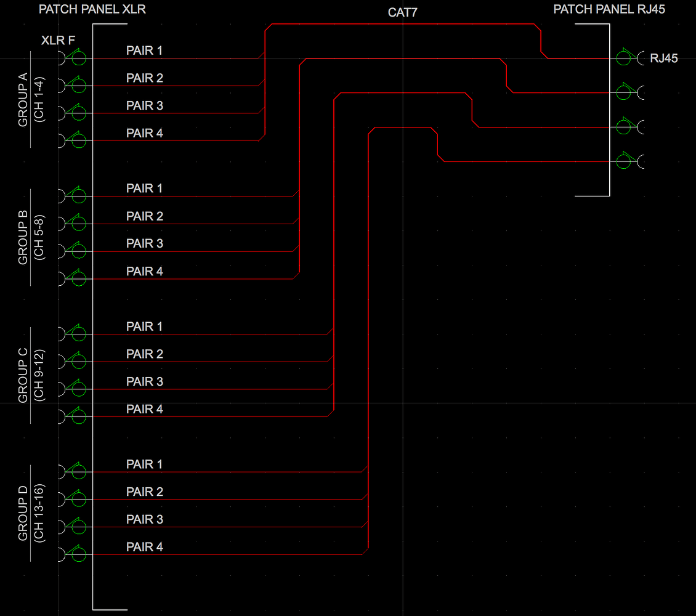The image size is (696, 616).
Task: Select the PAIR 4 text in Group A
Action: coord(144,133)
